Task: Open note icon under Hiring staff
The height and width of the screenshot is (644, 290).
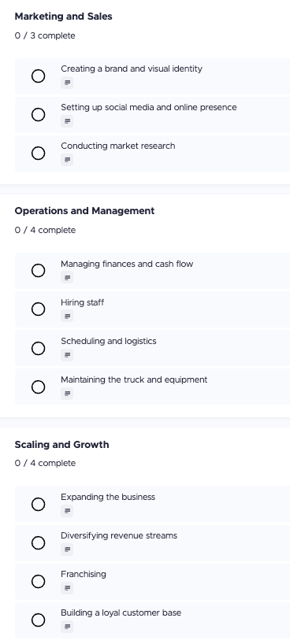Action: click(67, 316)
